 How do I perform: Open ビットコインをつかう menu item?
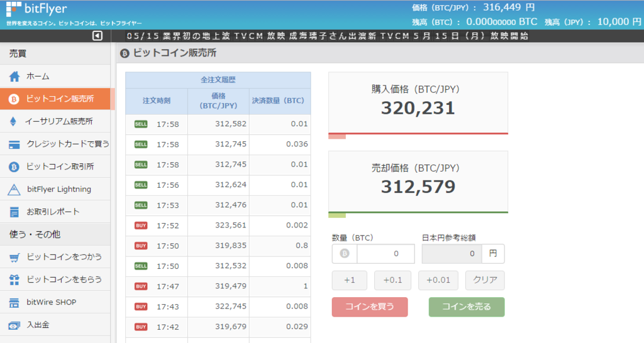pos(55,257)
